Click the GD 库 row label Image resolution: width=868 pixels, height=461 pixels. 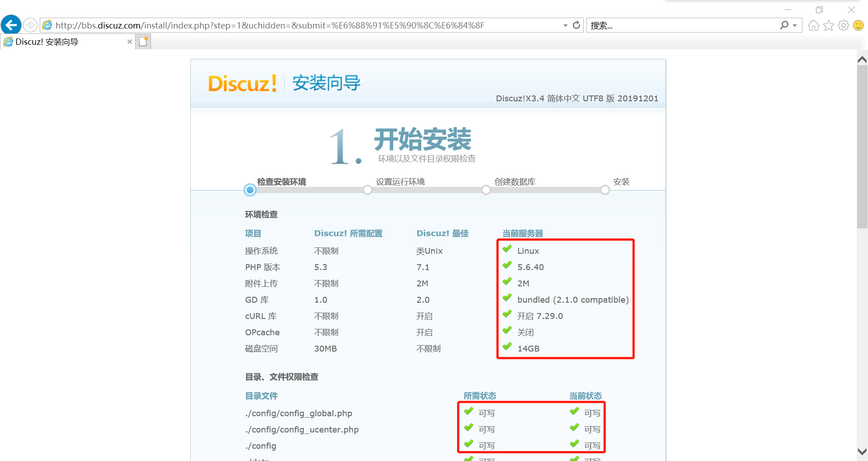(257, 300)
